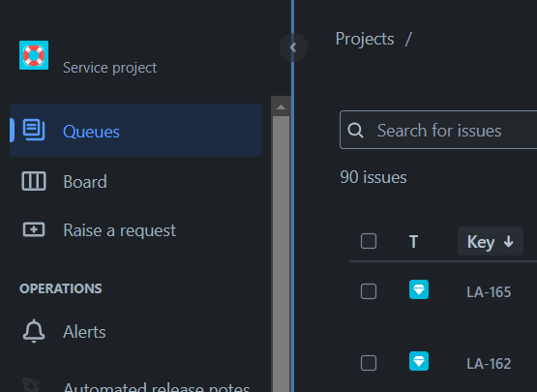Click the life-ring service project avatar

click(34, 55)
